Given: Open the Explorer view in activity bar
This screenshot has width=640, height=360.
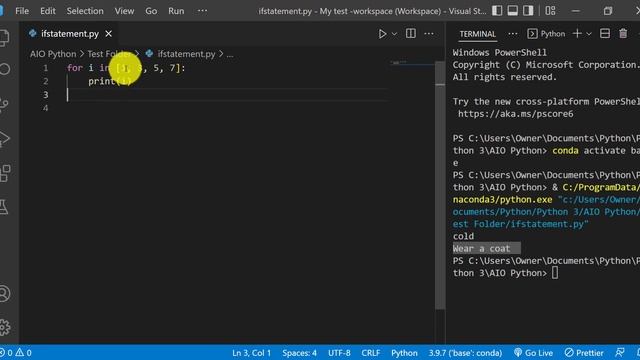Looking at the screenshot, I should click(x=4, y=38).
